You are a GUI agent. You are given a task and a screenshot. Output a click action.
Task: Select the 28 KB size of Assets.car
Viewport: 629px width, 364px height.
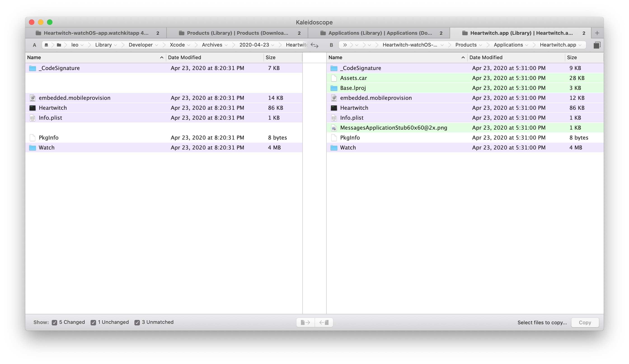[x=577, y=78]
